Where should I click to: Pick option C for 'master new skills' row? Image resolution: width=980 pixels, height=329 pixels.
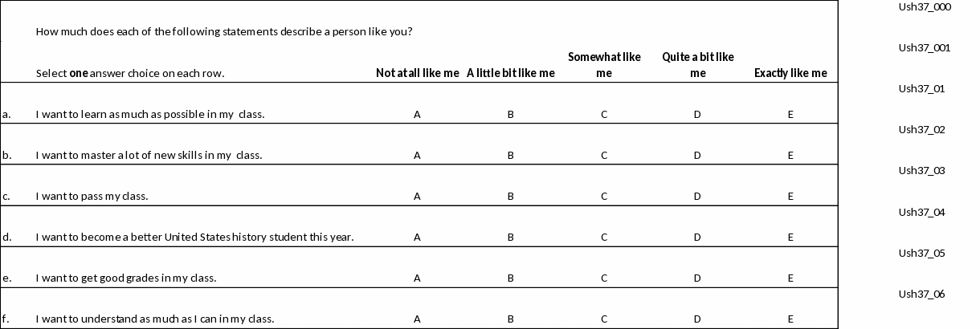[604, 155]
